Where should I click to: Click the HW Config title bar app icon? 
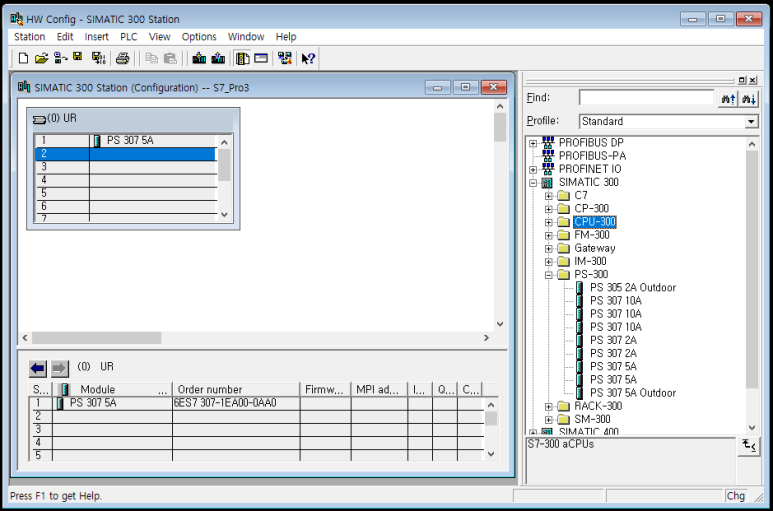[x=16, y=19]
